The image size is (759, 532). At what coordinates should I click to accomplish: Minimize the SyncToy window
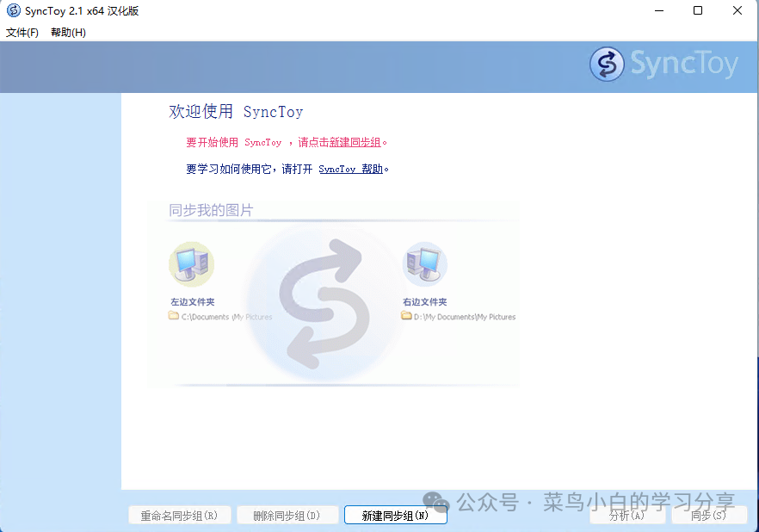[x=659, y=10]
